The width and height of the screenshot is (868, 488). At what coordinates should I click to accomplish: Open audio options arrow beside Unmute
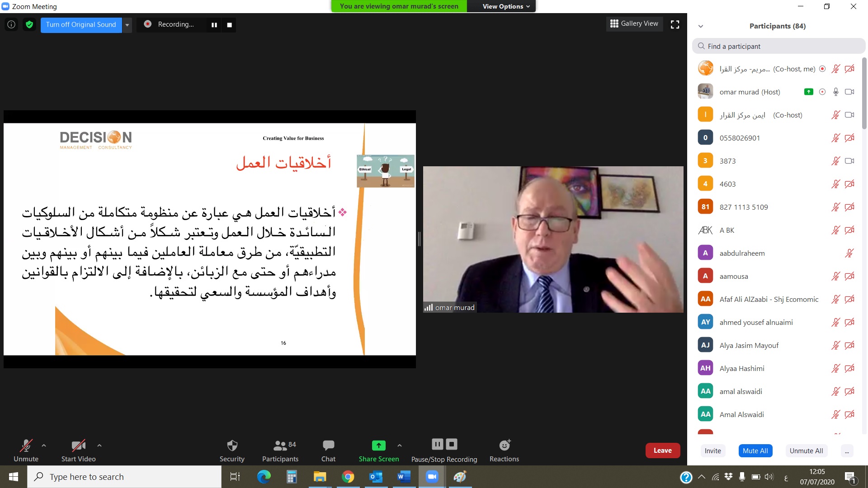click(44, 446)
